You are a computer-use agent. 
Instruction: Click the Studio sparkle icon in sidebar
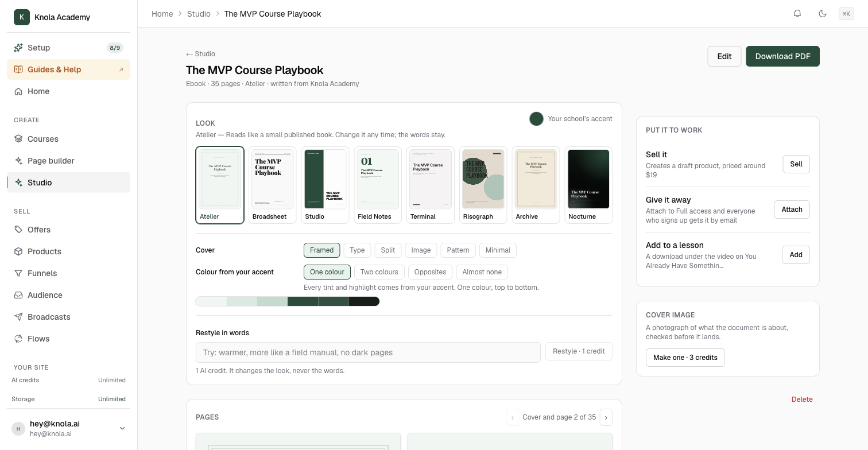[x=18, y=183]
